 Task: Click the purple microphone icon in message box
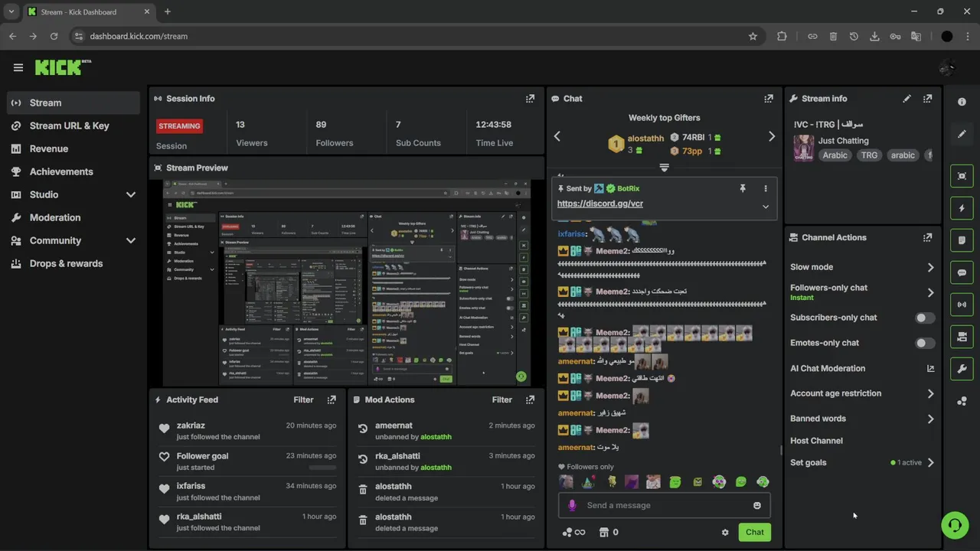point(571,505)
